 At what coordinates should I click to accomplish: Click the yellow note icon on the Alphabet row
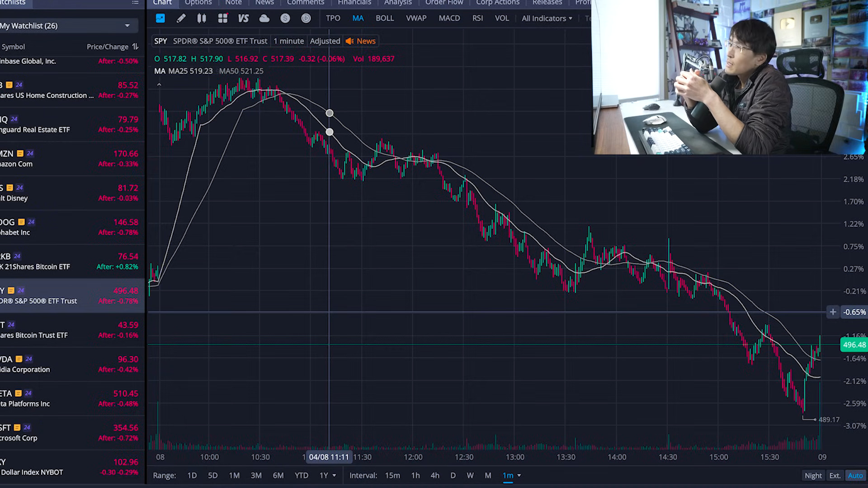21,222
